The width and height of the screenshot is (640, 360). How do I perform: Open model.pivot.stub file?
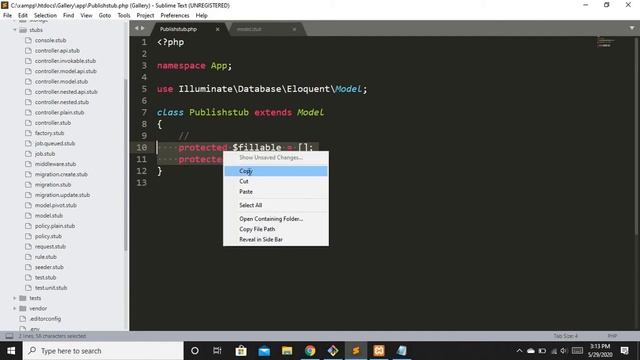point(56,205)
